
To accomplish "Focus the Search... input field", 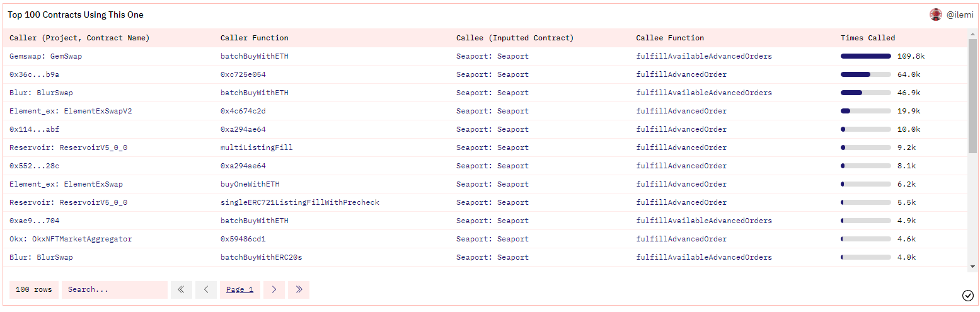I will [x=115, y=290].
